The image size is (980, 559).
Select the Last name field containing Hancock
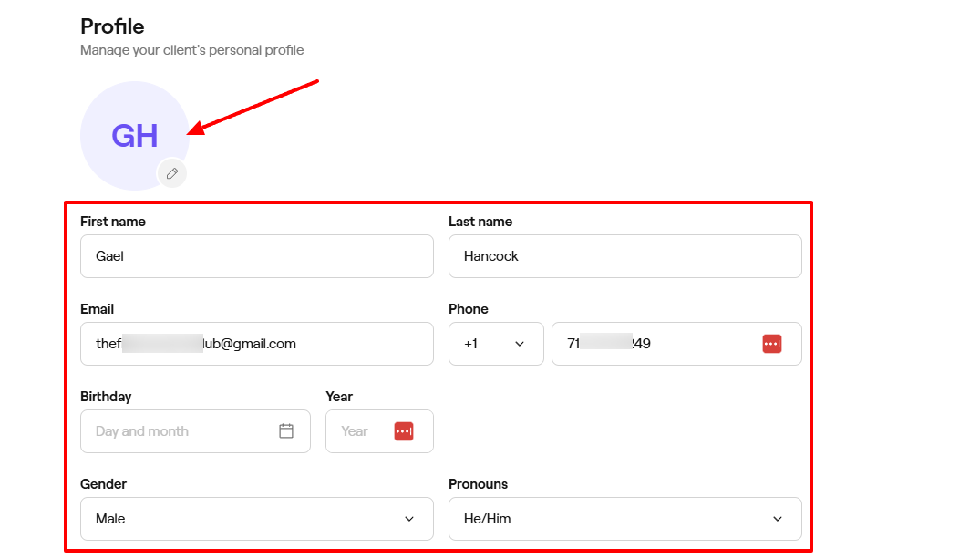point(624,256)
